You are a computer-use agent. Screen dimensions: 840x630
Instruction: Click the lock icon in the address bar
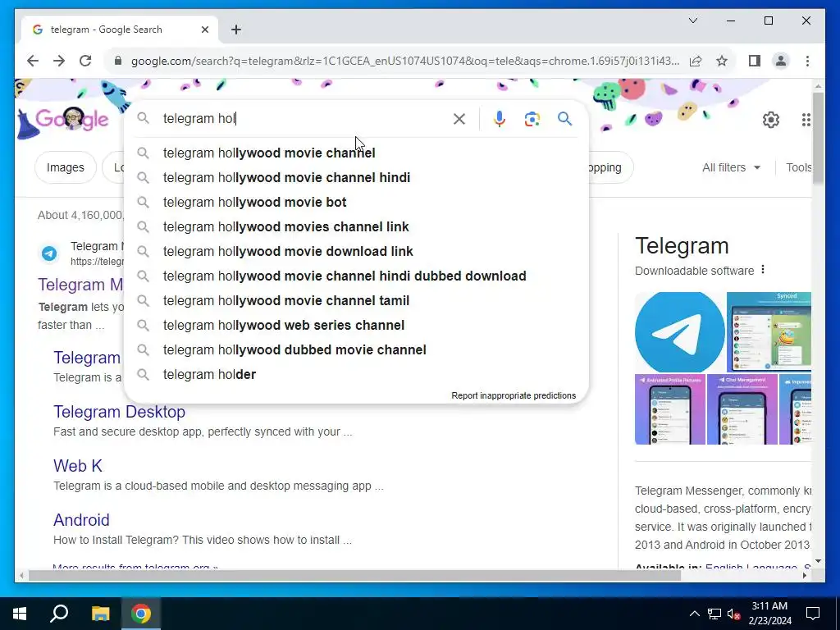pyautogui.click(x=118, y=61)
